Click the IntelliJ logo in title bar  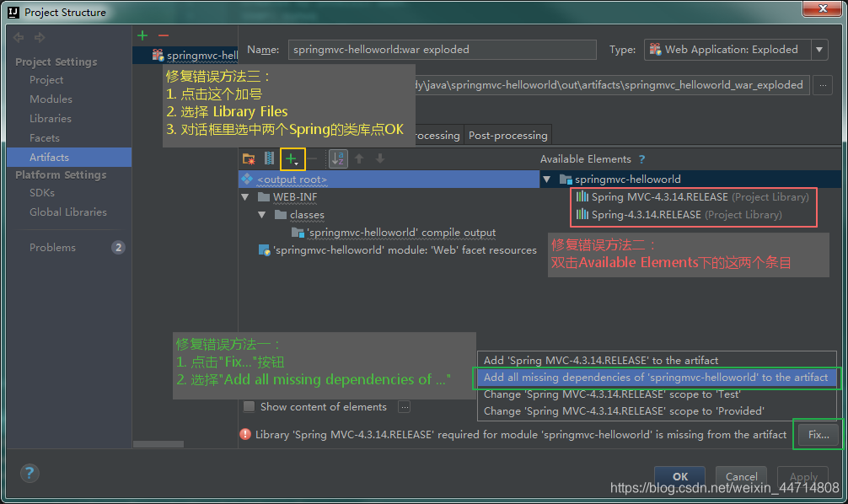(x=13, y=12)
